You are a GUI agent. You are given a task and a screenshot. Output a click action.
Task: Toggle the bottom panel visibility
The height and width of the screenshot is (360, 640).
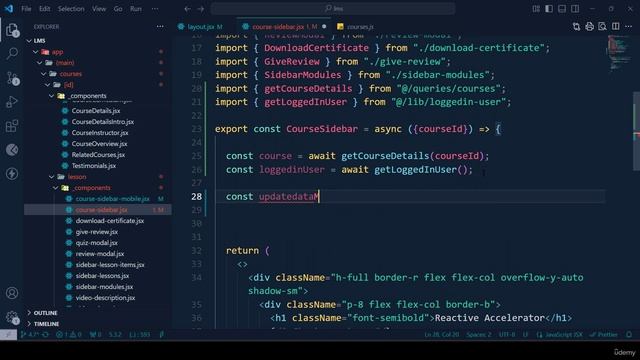(562, 9)
